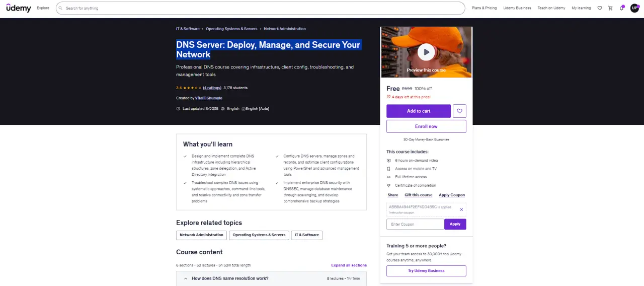The height and width of the screenshot is (286, 644).
Task: Expand 'How does DNS name resolution work?' section
Action: pos(271,278)
